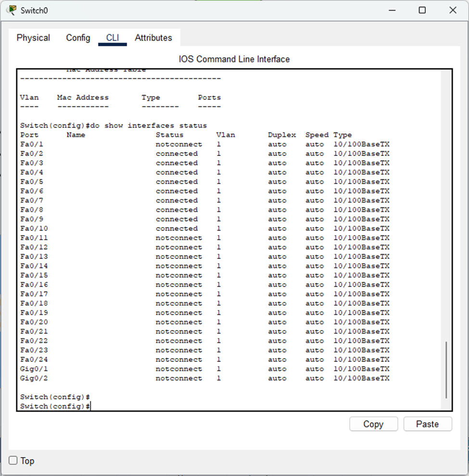Click the Switch0 title bar text

coord(34,10)
